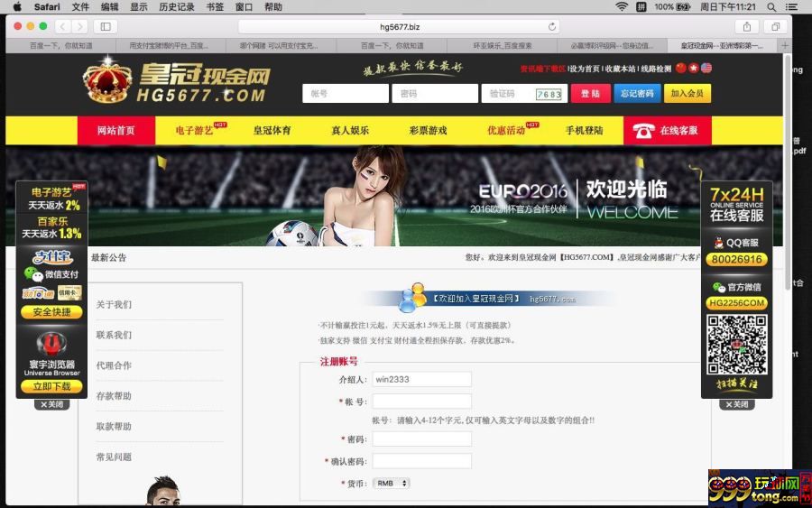The image size is (812, 508).
Task: Click the 确认密码 input field
Action: click(422, 461)
